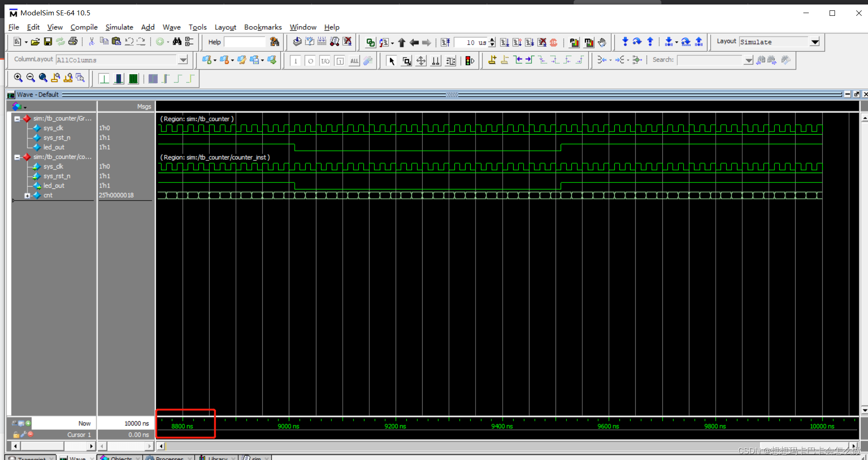
Task: Click the Save floppy disk icon
Action: (48, 42)
